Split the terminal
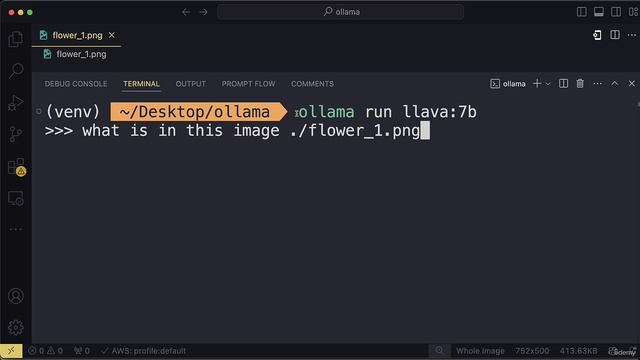This screenshot has height=360, width=640. tap(563, 84)
